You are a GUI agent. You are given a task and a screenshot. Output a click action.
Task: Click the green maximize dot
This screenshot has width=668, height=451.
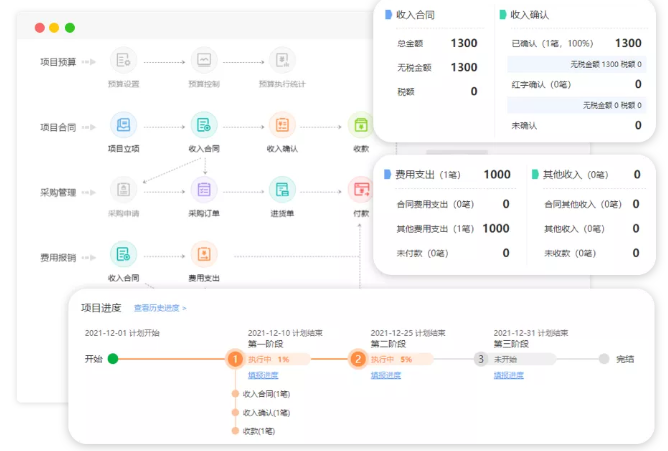coord(70,28)
